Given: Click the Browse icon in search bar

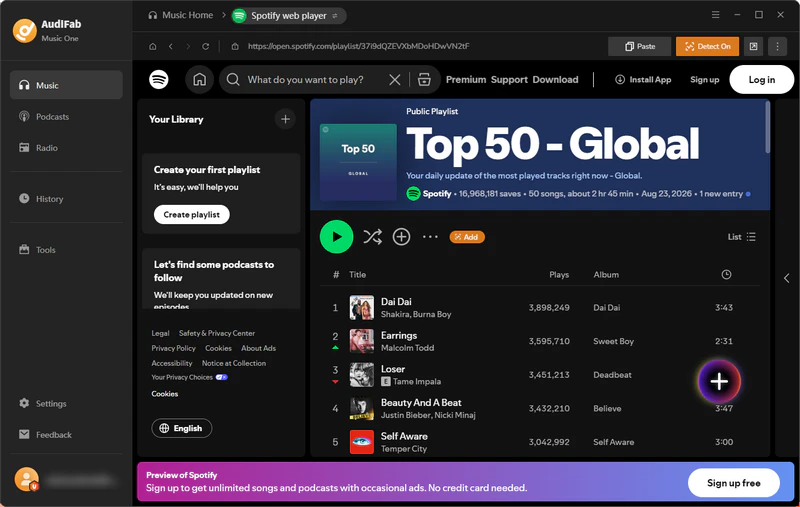Looking at the screenshot, I should click(x=424, y=80).
